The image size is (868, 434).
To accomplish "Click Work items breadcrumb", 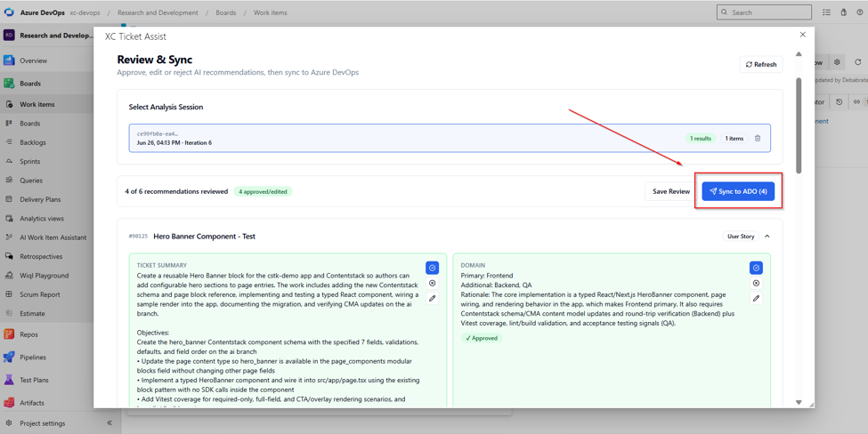I will pyautogui.click(x=270, y=12).
